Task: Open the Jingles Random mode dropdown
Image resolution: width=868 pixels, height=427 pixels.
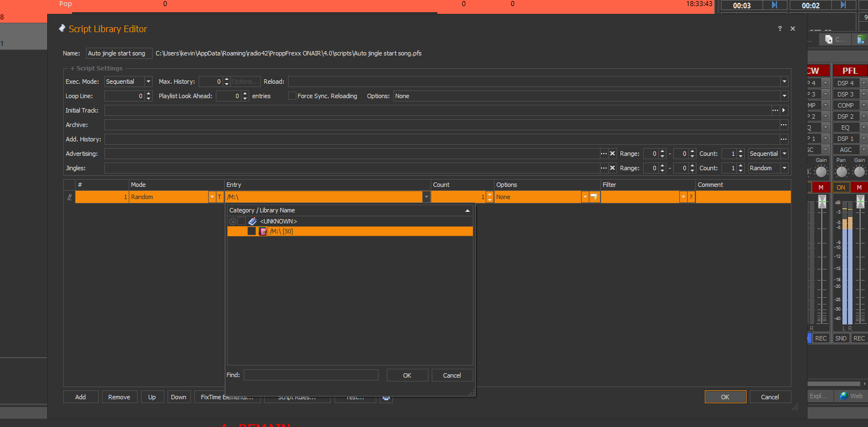Action: (784, 168)
